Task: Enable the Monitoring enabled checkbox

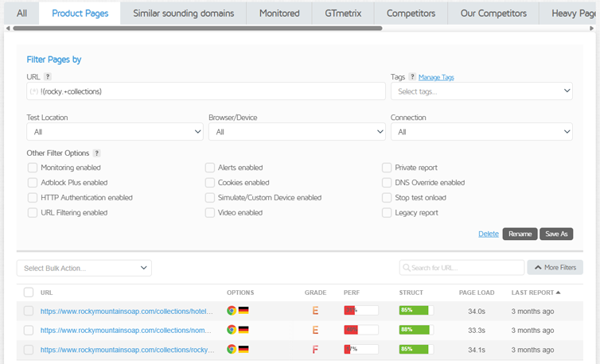Action: (x=33, y=168)
